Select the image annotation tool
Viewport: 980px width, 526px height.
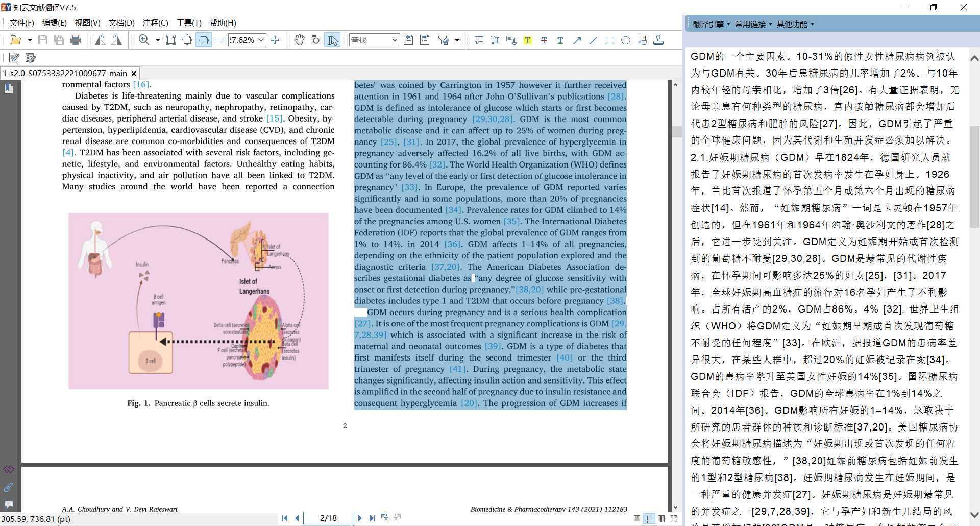[x=642, y=40]
